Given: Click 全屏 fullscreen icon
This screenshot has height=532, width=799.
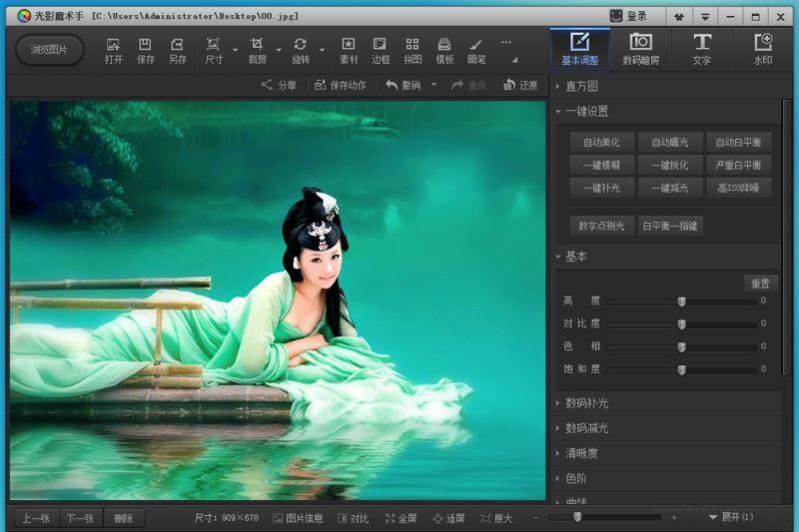Looking at the screenshot, I should (401, 518).
